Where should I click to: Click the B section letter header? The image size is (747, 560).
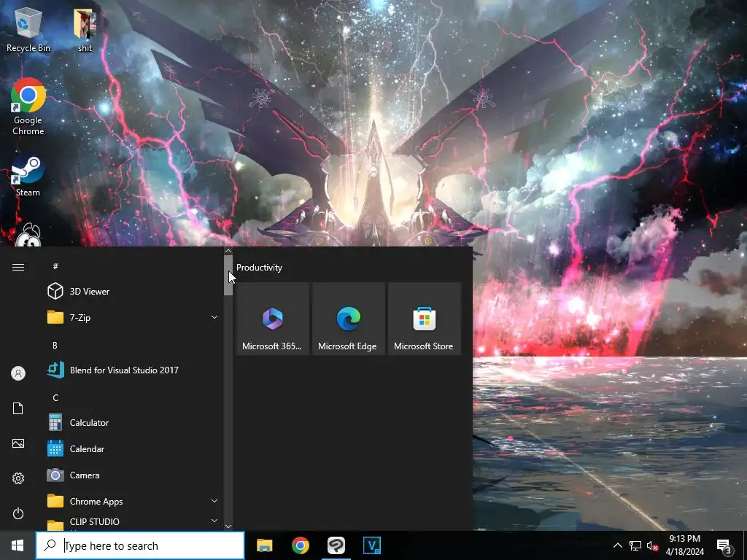pyautogui.click(x=55, y=345)
